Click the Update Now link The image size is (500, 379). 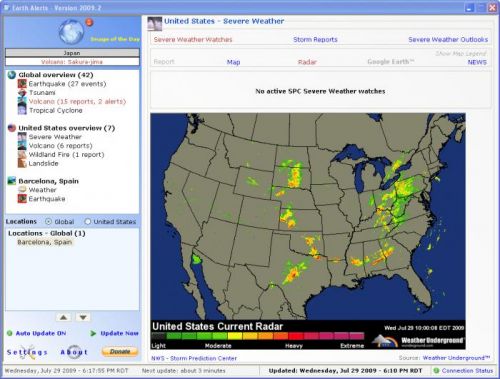(x=119, y=333)
